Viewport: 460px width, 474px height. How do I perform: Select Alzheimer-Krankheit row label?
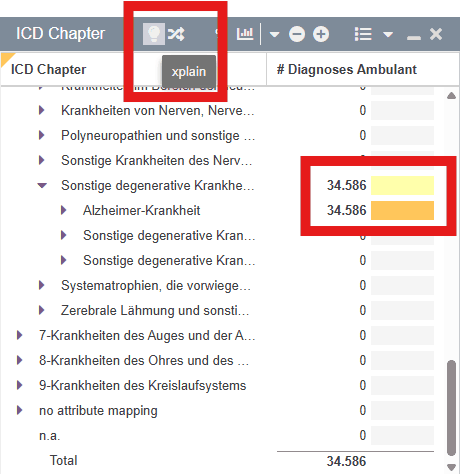coord(141,210)
